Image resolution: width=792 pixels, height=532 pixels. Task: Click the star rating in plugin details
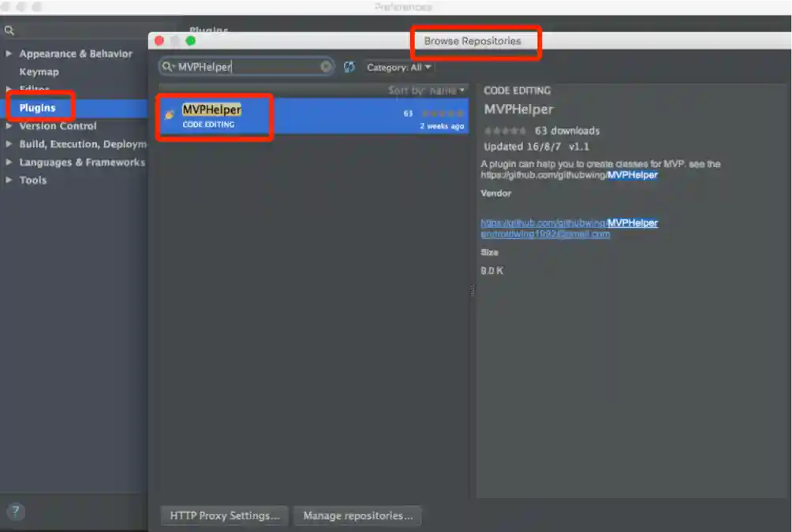click(x=505, y=132)
